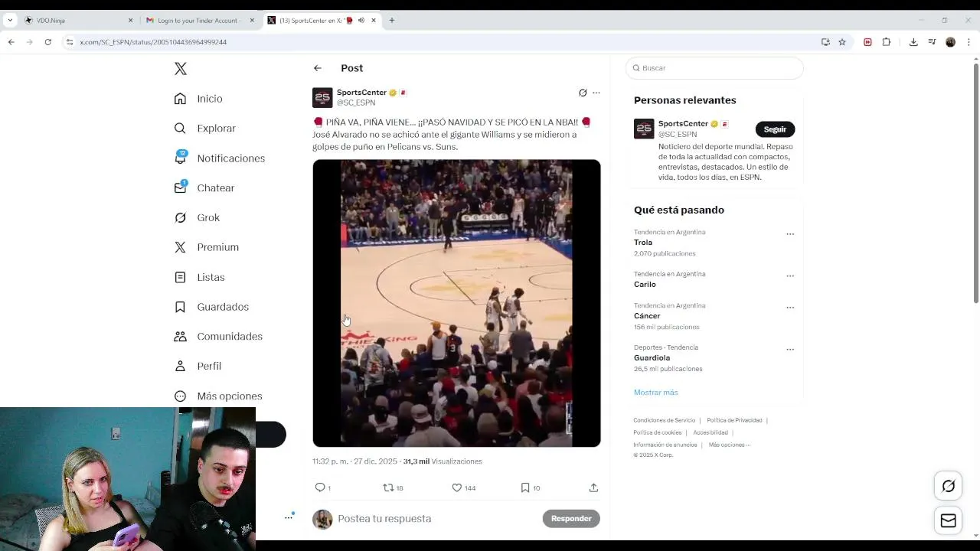Switch to Login to your Tinder Account tab
Image resolution: width=980 pixels, height=551 pixels.
[200, 21]
